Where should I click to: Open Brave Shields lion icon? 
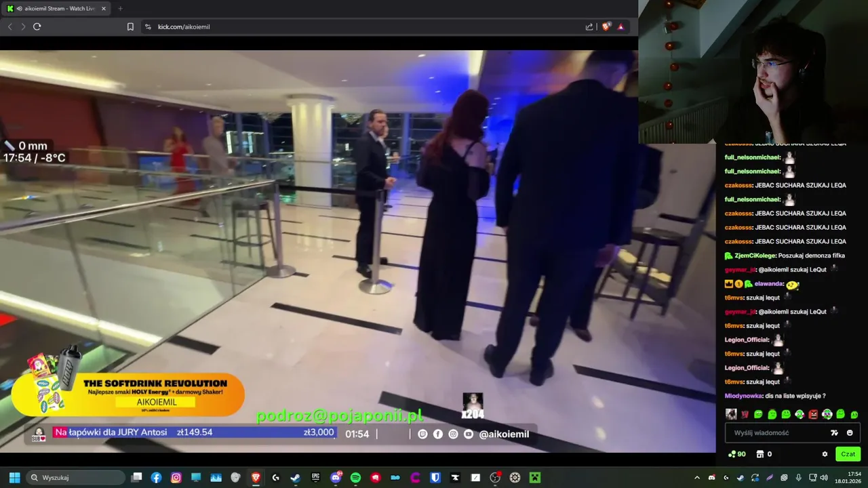pyautogui.click(x=606, y=26)
